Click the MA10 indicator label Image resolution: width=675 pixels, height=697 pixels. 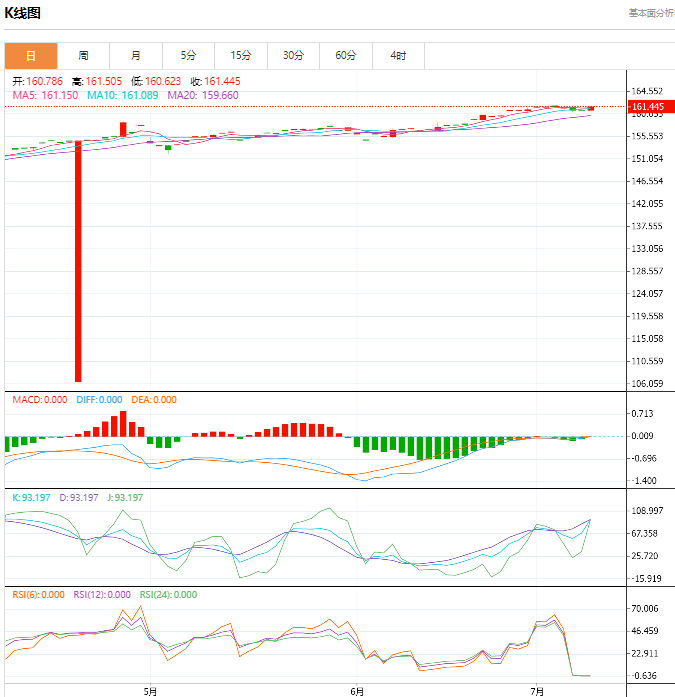[122, 95]
